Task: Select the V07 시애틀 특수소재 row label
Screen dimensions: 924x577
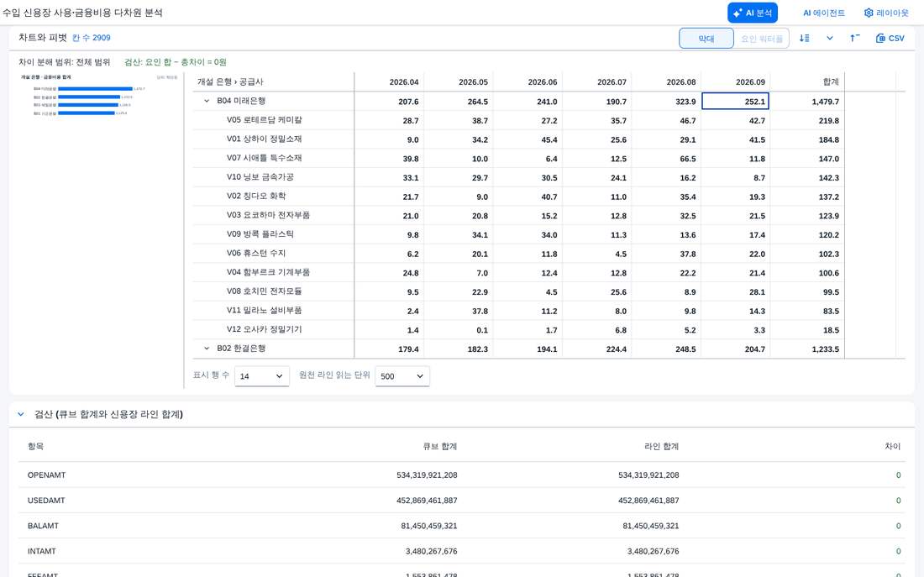Action: click(x=265, y=158)
